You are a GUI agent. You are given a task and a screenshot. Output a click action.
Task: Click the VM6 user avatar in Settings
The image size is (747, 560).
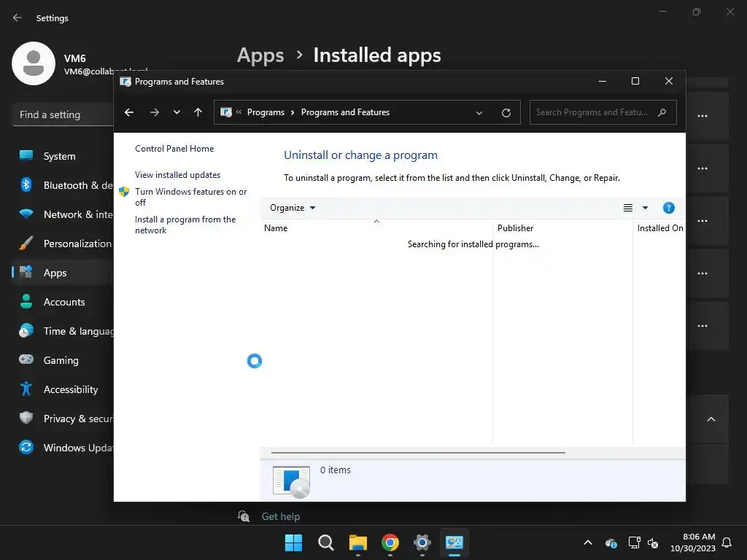click(34, 63)
